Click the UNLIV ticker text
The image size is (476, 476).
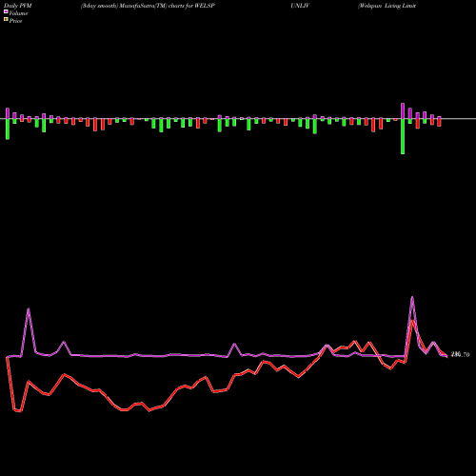pos(300,6)
